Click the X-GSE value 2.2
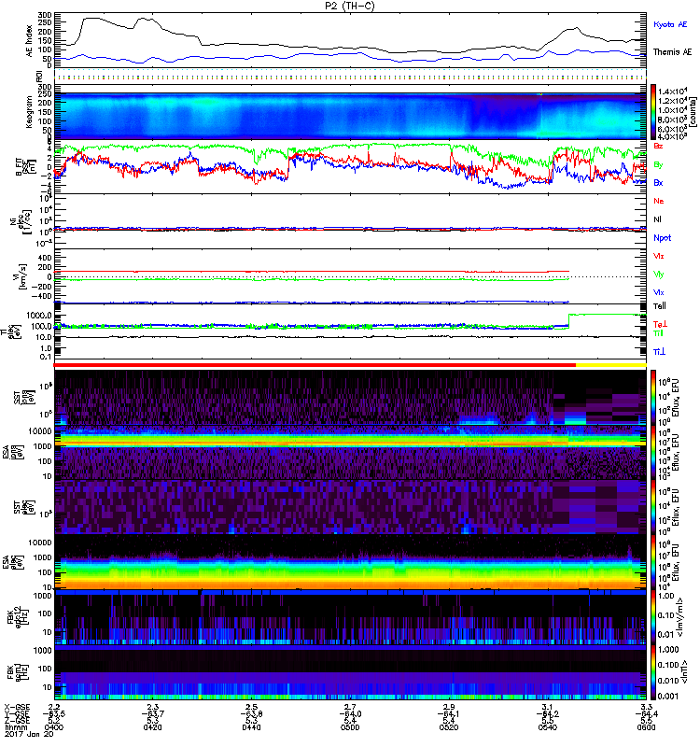This screenshot has width=700, height=747. [54, 707]
